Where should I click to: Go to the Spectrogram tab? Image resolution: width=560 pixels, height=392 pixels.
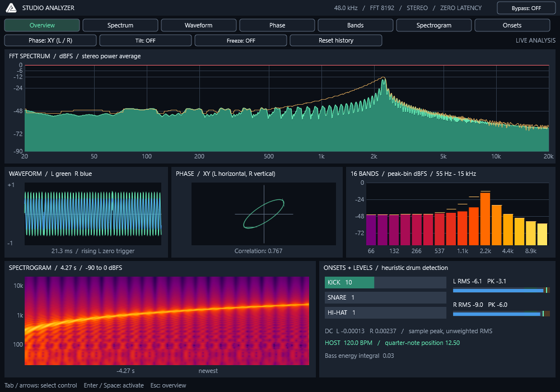(434, 25)
